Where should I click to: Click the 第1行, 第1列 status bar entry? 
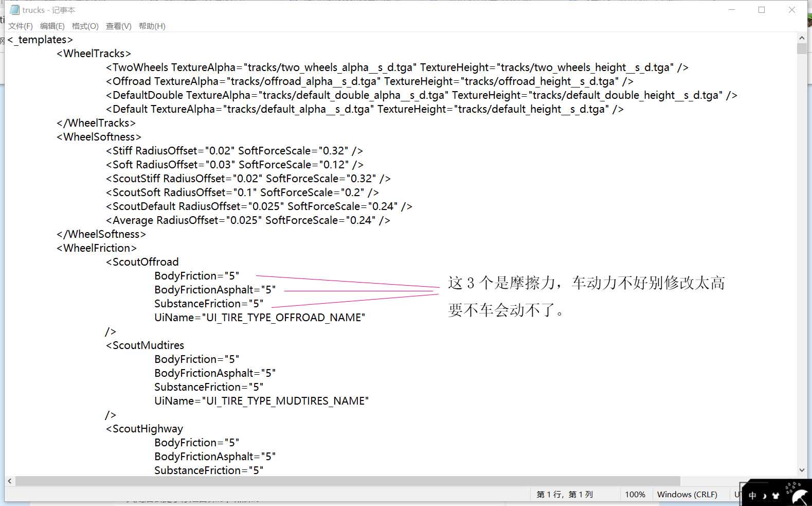[x=565, y=494]
